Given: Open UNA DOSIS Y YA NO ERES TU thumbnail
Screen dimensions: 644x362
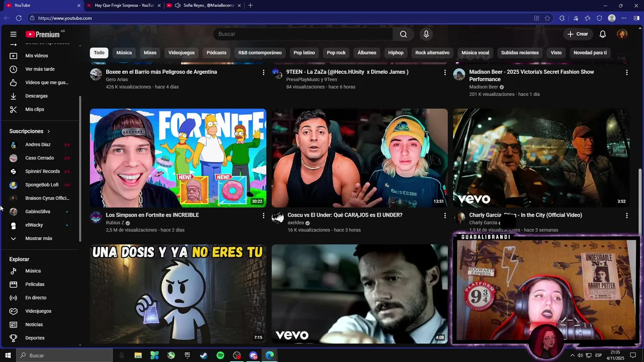Looking at the screenshot, I should pyautogui.click(x=178, y=294).
